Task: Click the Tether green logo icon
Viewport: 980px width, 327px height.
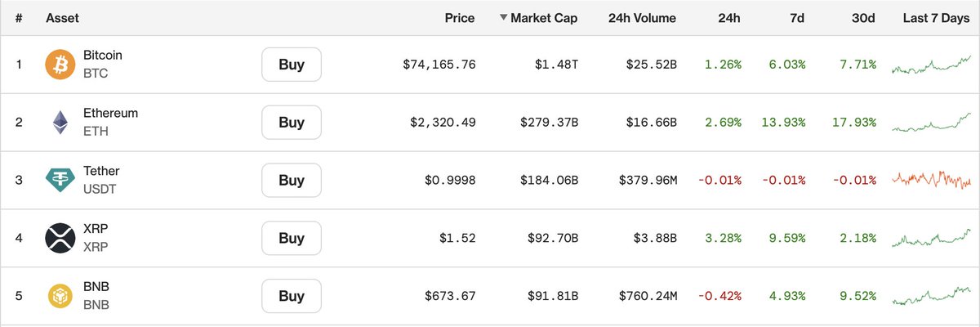Action: click(x=60, y=180)
